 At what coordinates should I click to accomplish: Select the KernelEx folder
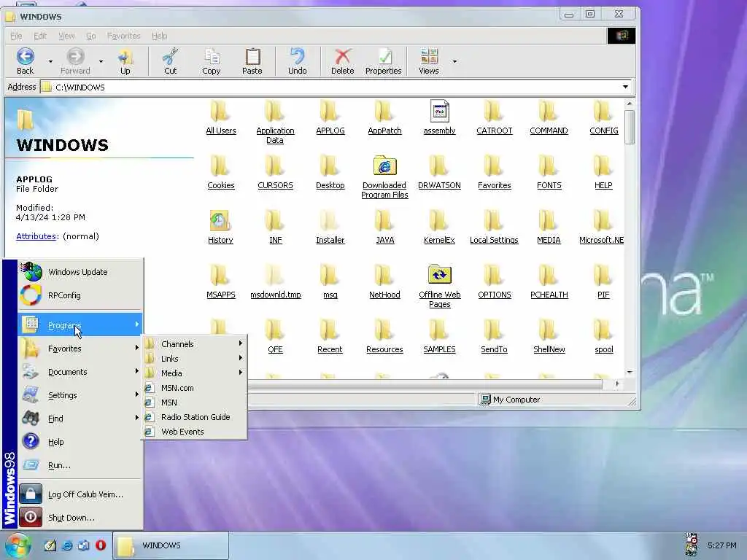pyautogui.click(x=439, y=227)
